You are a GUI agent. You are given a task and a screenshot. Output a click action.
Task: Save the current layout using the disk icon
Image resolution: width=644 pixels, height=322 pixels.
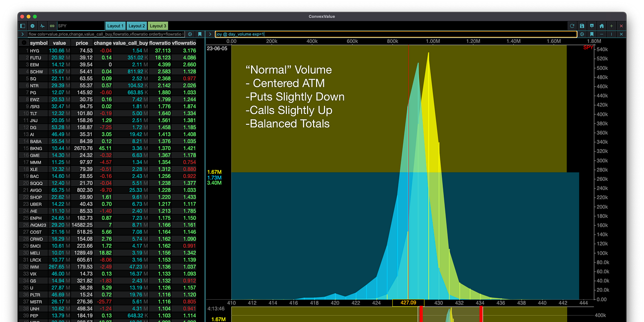pos(582,26)
